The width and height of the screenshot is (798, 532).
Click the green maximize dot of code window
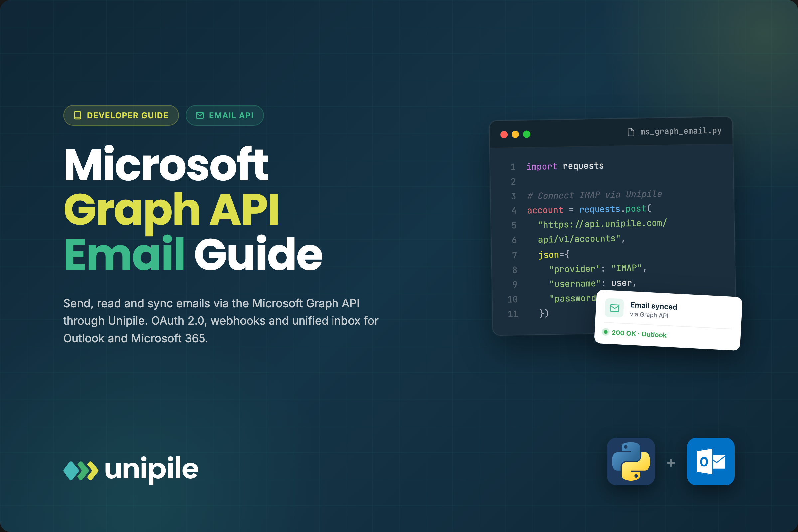(x=527, y=134)
